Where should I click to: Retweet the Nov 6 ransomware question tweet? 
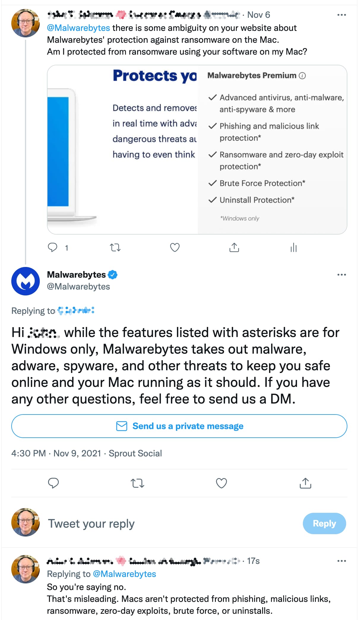pyautogui.click(x=115, y=247)
